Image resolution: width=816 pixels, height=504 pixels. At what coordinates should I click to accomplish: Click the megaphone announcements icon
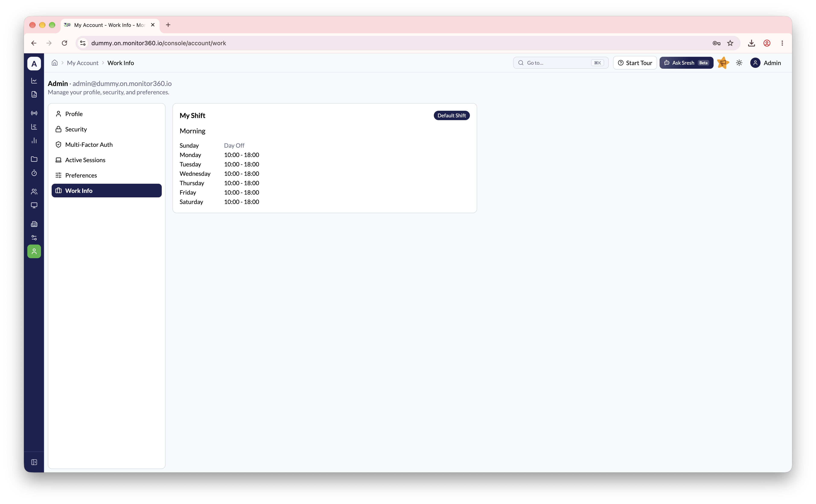pyautogui.click(x=723, y=63)
